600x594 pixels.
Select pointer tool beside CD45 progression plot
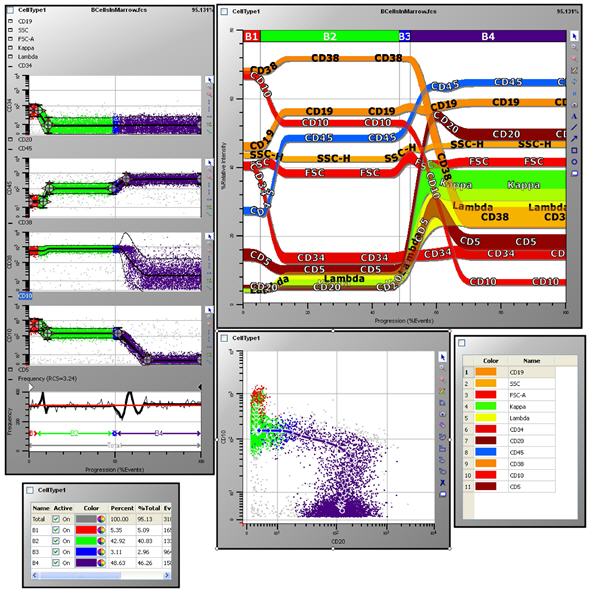[x=209, y=163]
